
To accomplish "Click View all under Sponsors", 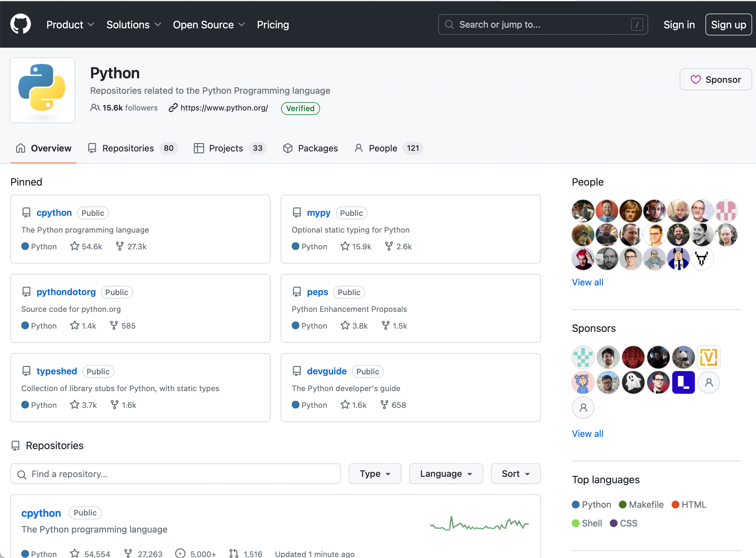I will (587, 433).
